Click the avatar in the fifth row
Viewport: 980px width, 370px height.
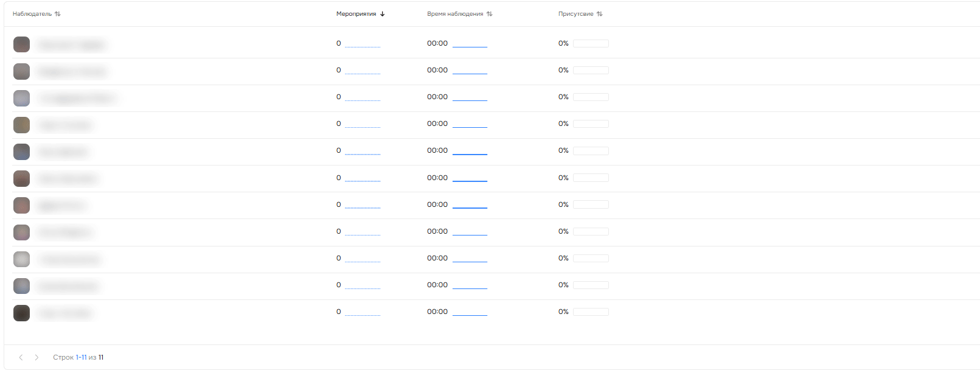pos(21,152)
